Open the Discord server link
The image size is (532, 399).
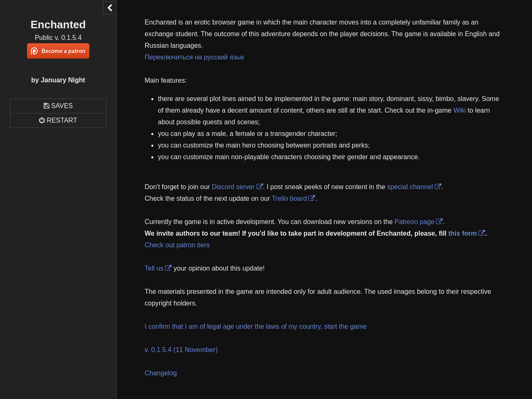tap(233, 187)
